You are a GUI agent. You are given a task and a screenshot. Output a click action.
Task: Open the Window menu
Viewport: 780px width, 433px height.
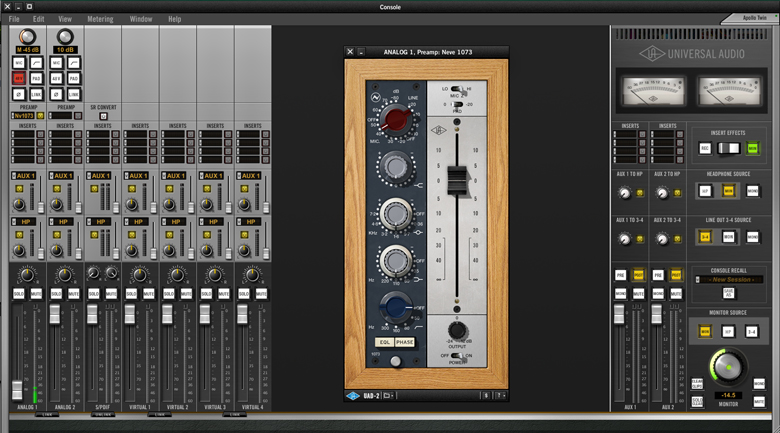pyautogui.click(x=141, y=19)
